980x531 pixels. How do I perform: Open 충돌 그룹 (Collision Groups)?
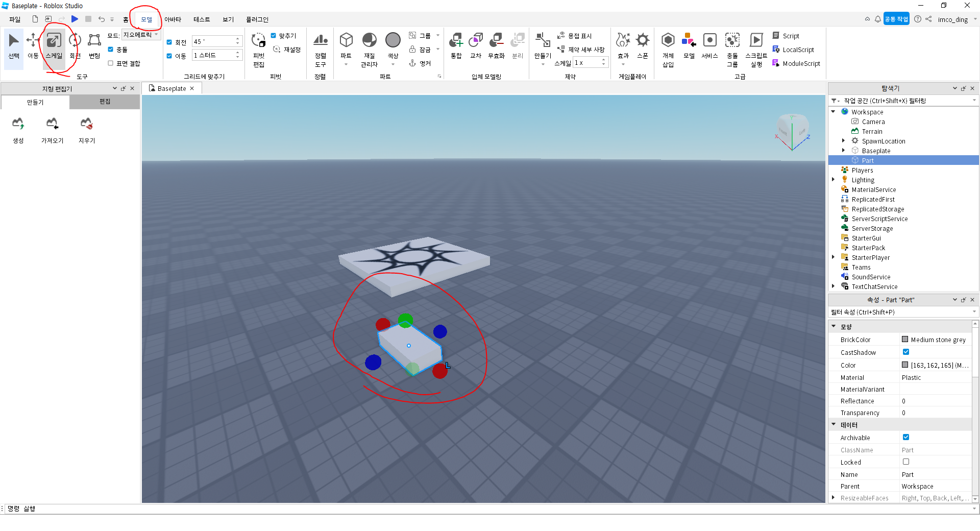tap(732, 50)
